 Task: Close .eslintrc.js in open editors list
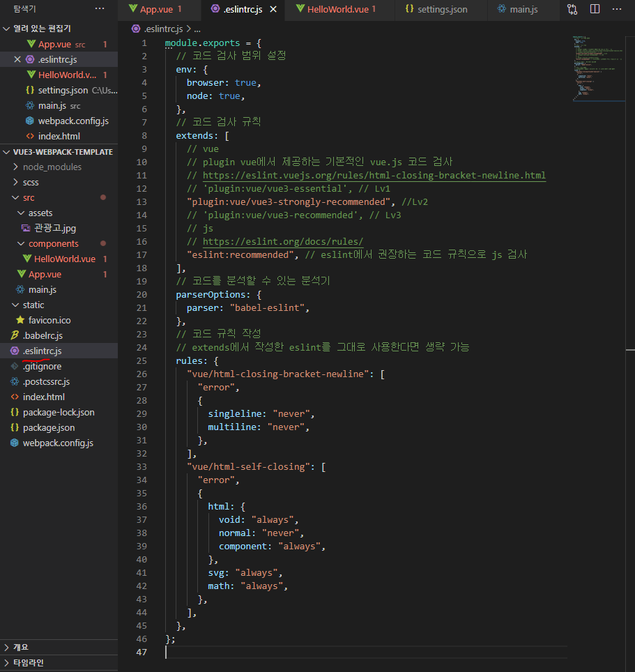17,59
